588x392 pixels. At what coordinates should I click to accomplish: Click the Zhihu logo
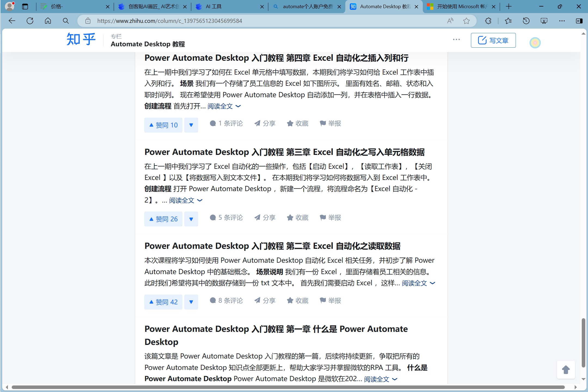pos(81,40)
